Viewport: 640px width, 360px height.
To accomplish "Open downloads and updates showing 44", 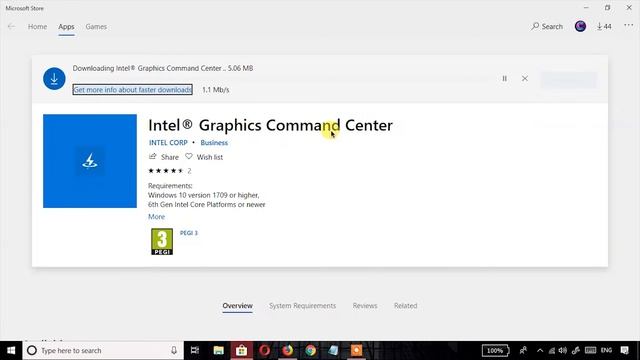I will (x=604, y=27).
